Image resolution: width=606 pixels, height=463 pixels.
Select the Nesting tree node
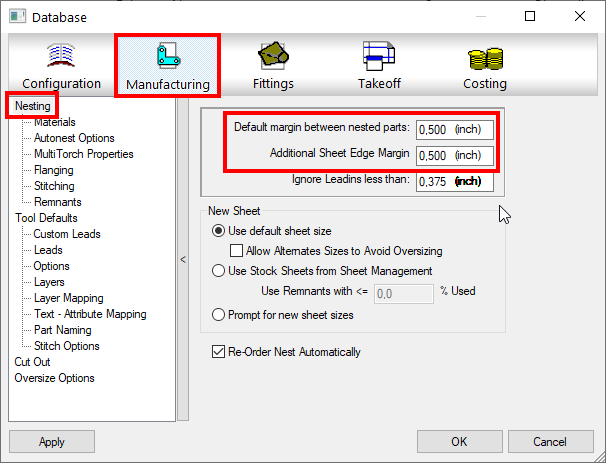(32, 106)
